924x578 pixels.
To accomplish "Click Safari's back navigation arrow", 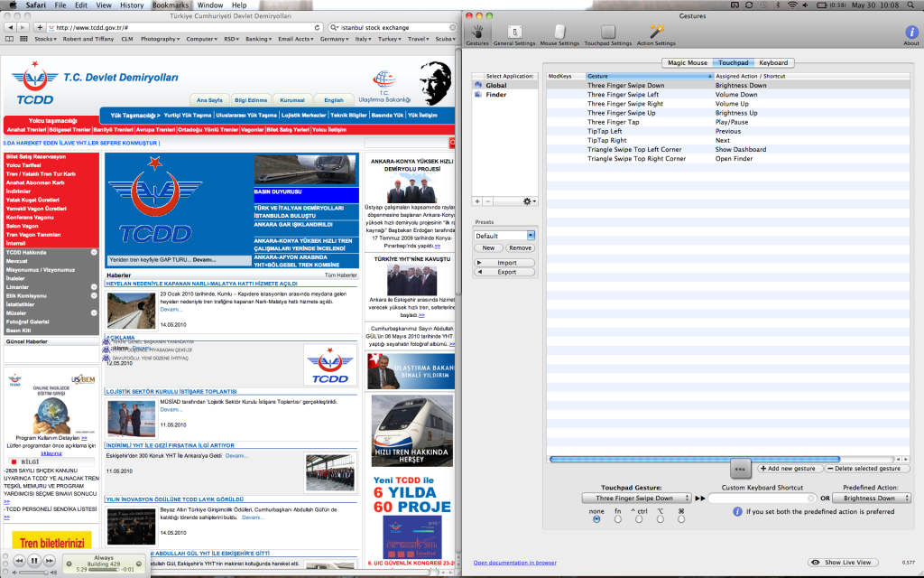I will pos(10,27).
